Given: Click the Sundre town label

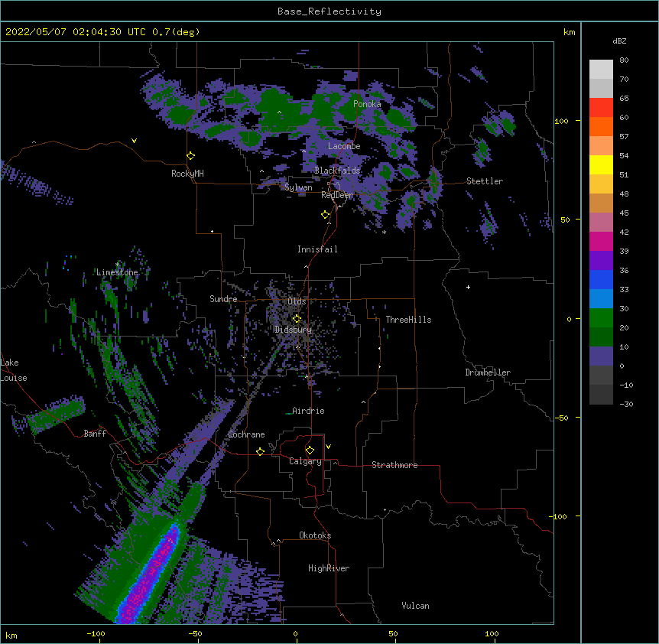Looking at the screenshot, I should coord(223,299).
